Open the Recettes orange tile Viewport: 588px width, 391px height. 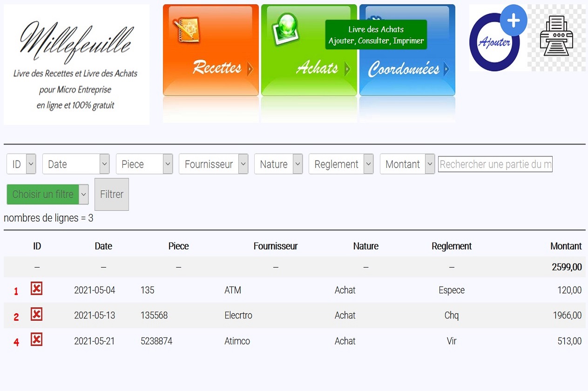(x=210, y=50)
